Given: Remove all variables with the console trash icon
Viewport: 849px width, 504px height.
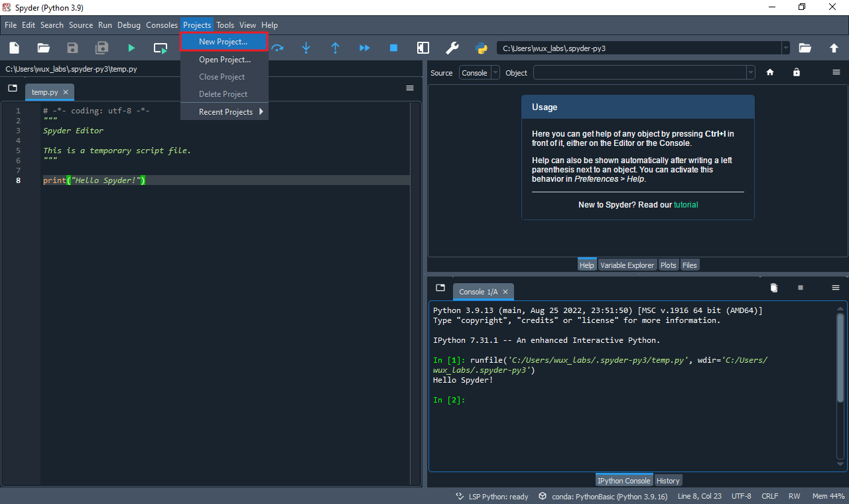Looking at the screenshot, I should [x=773, y=288].
